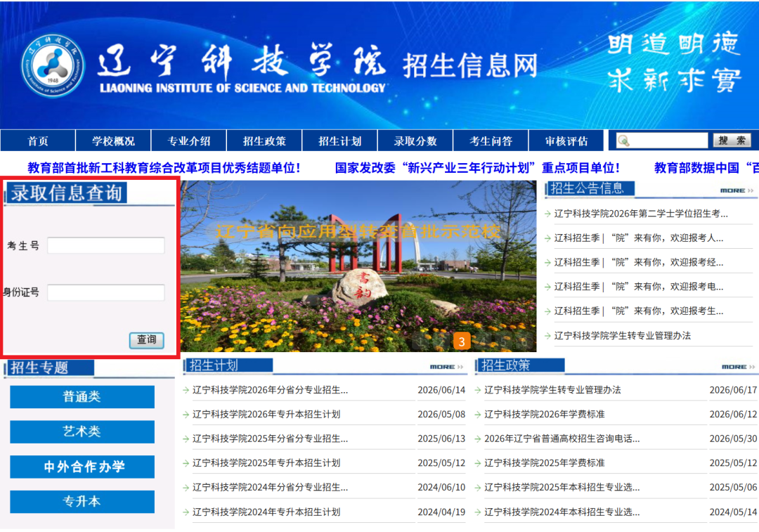This screenshot has width=759, height=532.
Task: Click the university emblem logo
Action: click(x=53, y=65)
